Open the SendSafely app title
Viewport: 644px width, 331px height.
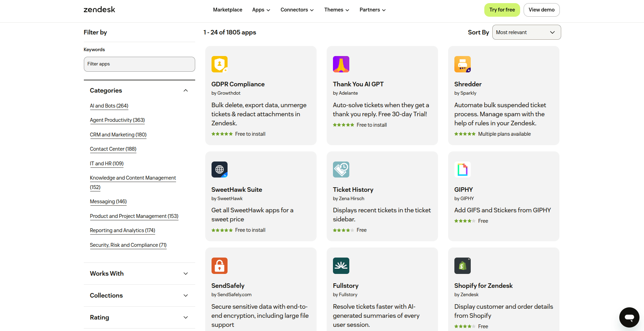pos(228,286)
